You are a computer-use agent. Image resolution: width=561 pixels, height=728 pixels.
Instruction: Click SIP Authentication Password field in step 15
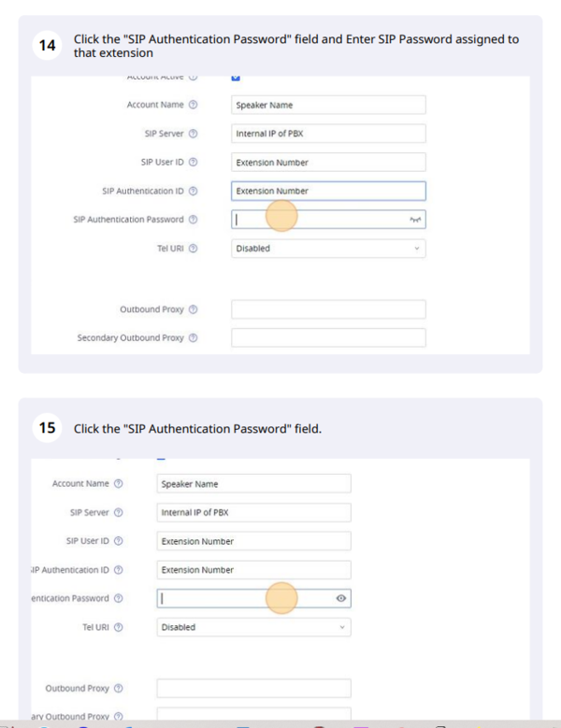click(243, 598)
